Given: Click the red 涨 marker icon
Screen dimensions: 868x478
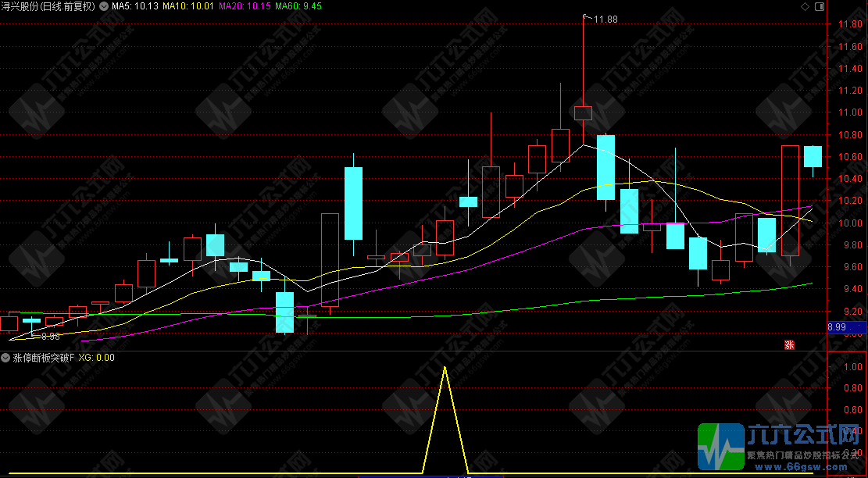Looking at the screenshot, I should coord(789,344).
